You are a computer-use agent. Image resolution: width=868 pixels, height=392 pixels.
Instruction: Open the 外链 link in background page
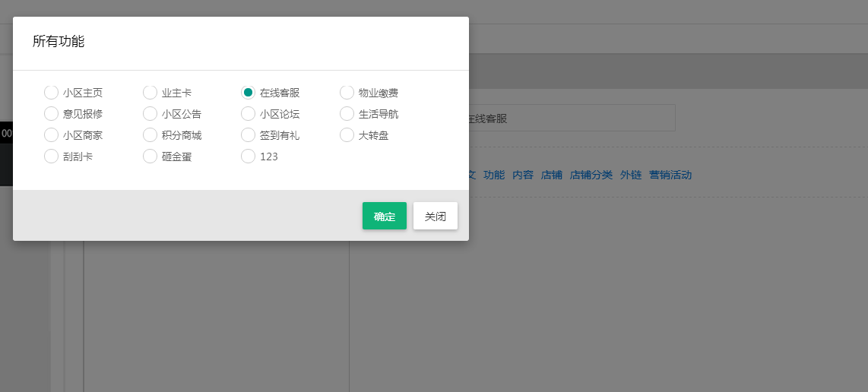point(631,175)
